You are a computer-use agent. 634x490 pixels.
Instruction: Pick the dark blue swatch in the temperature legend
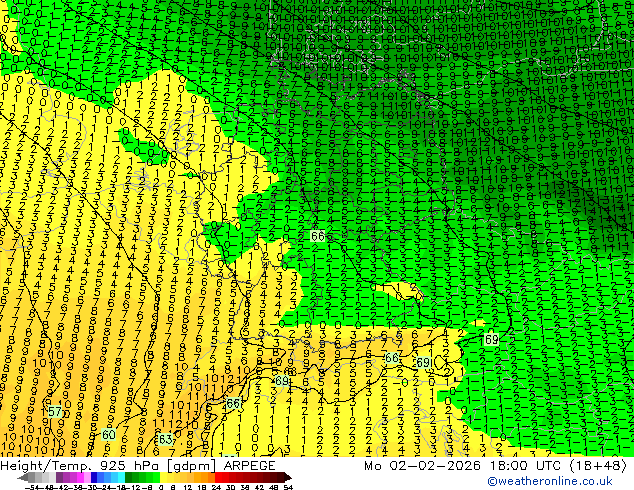[x=94, y=477]
